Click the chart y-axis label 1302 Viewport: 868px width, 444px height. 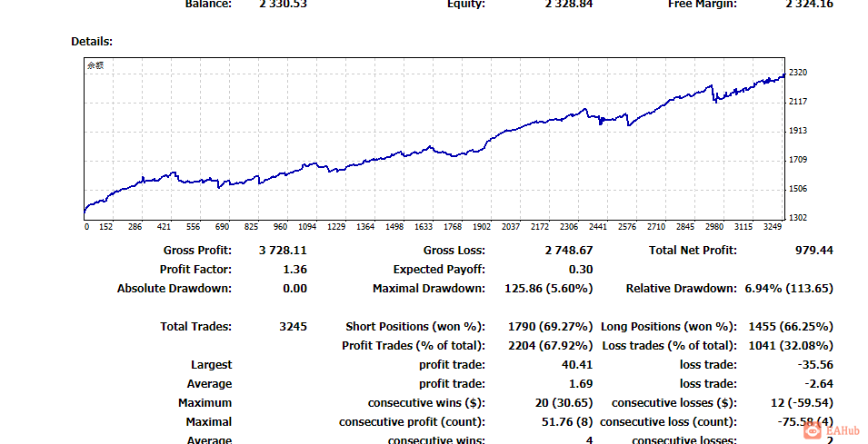tap(798, 218)
